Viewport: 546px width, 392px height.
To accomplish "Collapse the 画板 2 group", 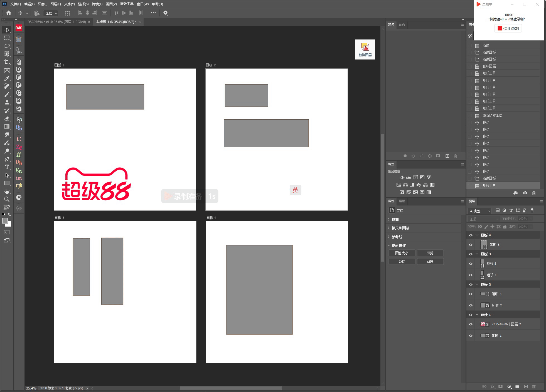I will pyautogui.click(x=477, y=284).
